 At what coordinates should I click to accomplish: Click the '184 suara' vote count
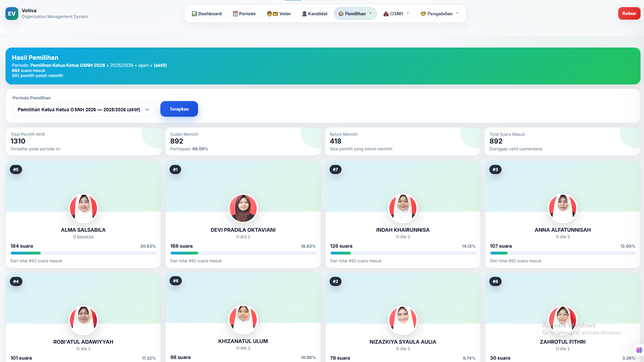coord(22,246)
